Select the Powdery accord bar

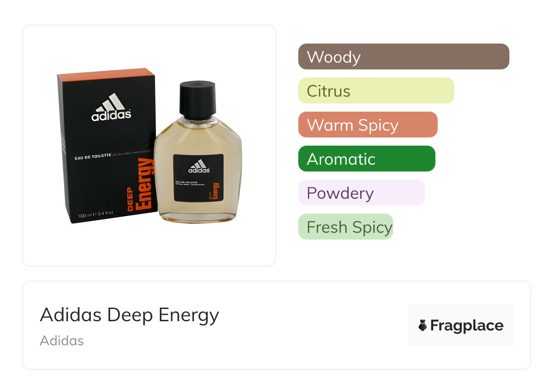pyautogui.click(x=361, y=193)
